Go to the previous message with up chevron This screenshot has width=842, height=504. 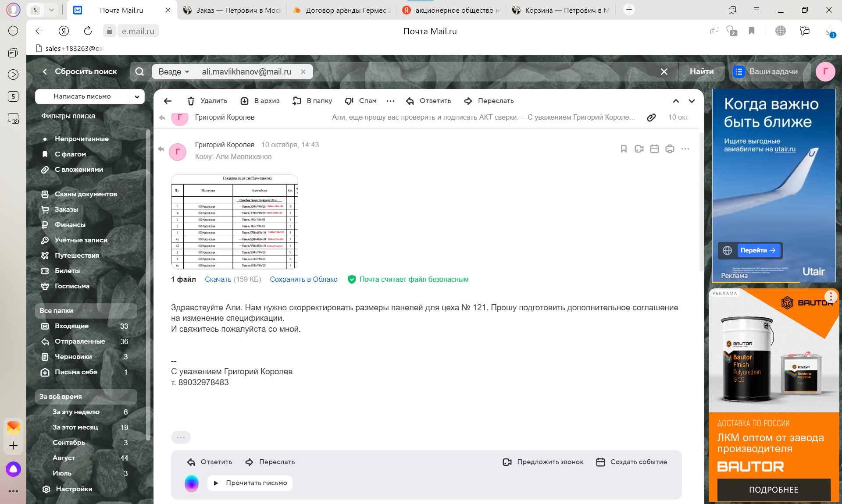point(676,101)
